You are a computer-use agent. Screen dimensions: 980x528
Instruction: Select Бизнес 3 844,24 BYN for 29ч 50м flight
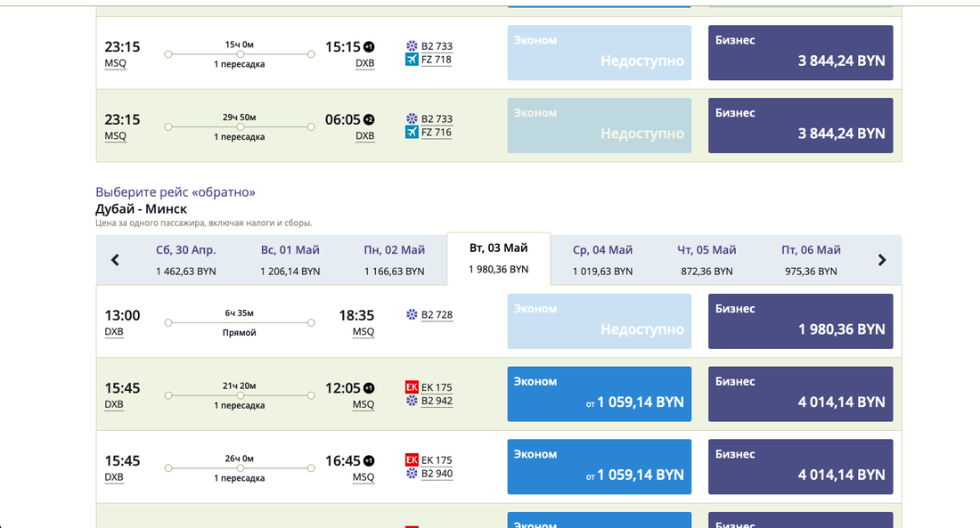click(x=800, y=126)
